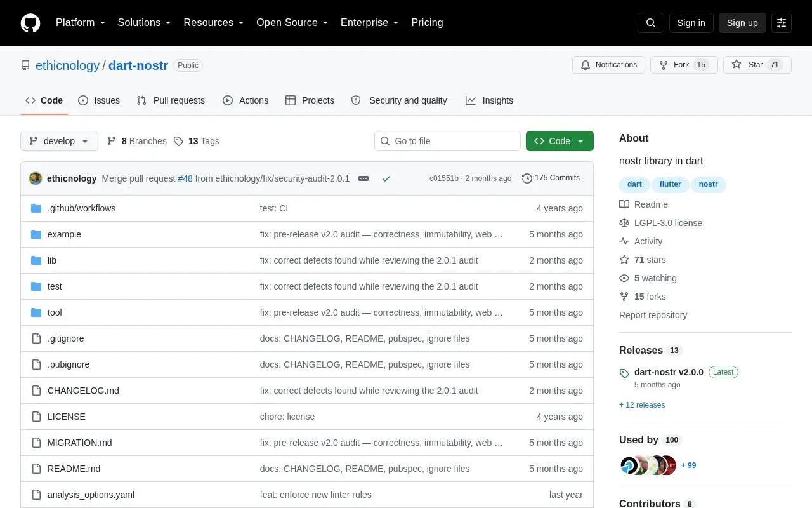Click the Activity pulse icon in About
Viewport: 812px width, 508px height.
624,241
